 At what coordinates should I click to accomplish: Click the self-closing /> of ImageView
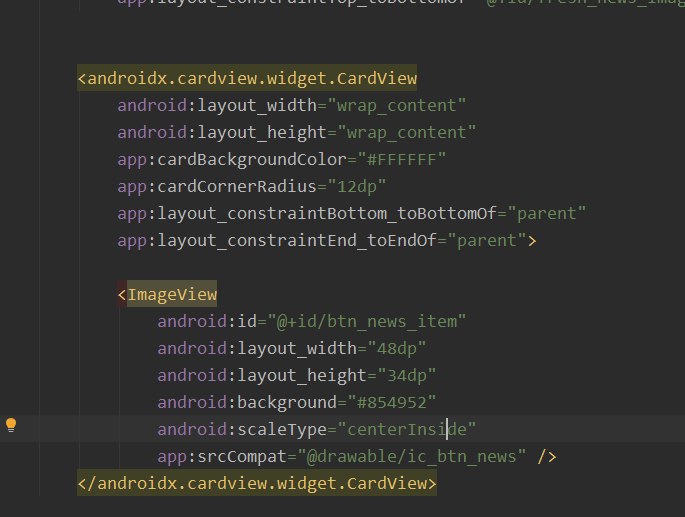[547, 457]
